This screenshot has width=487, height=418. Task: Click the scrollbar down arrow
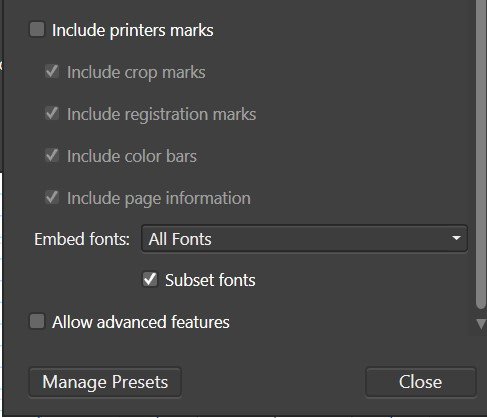coord(481,324)
